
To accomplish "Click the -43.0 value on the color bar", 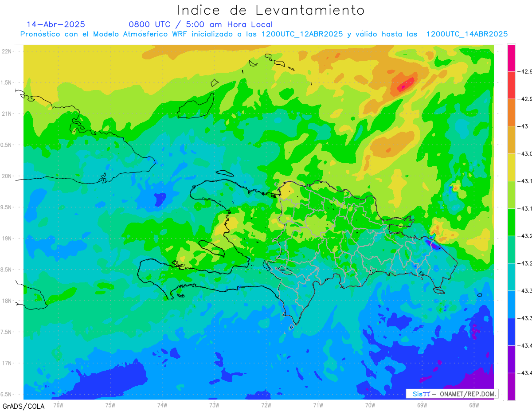I will click(524, 153).
